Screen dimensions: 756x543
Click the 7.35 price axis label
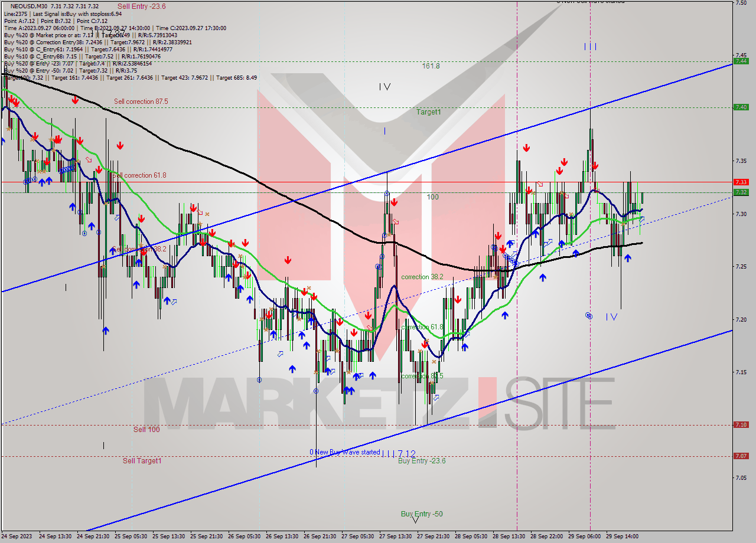click(x=741, y=161)
